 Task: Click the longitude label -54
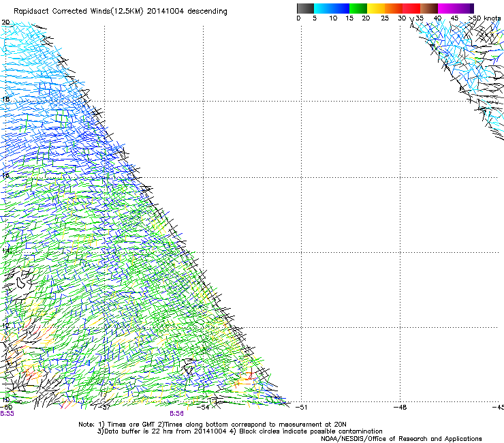203,408
